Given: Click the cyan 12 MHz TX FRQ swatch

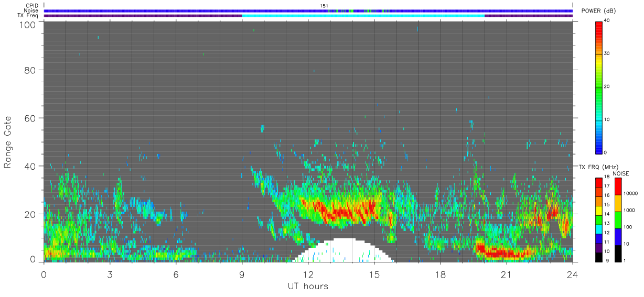Looking at the screenshot, I should (598, 229).
